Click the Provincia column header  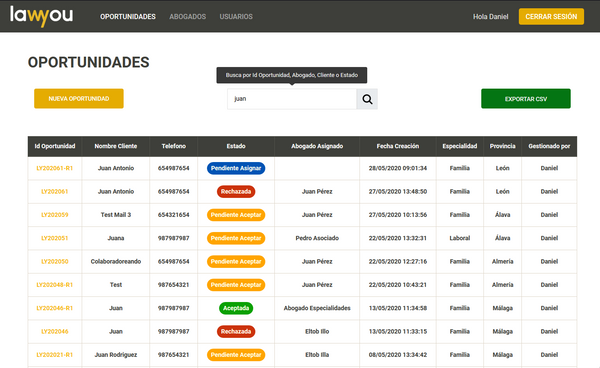(x=502, y=146)
